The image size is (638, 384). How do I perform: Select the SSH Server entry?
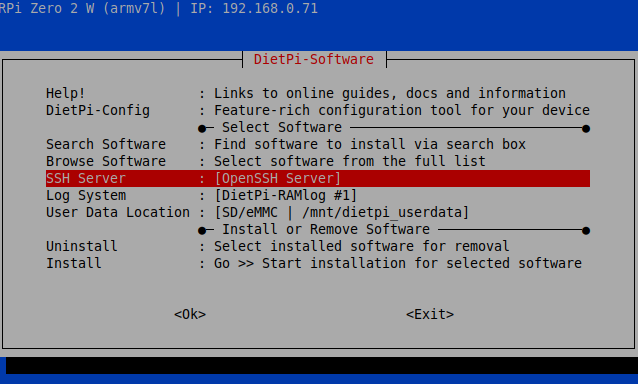[x=318, y=179]
